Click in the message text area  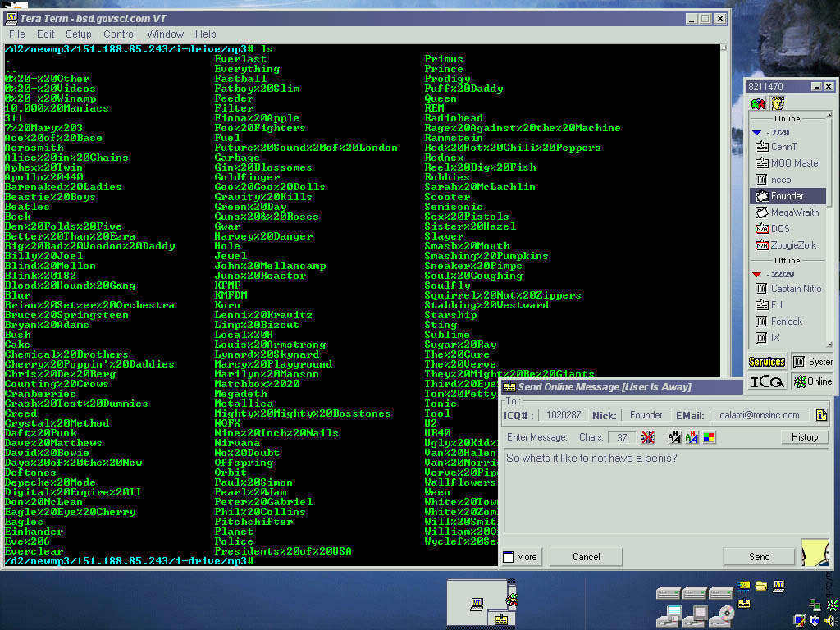(666, 491)
